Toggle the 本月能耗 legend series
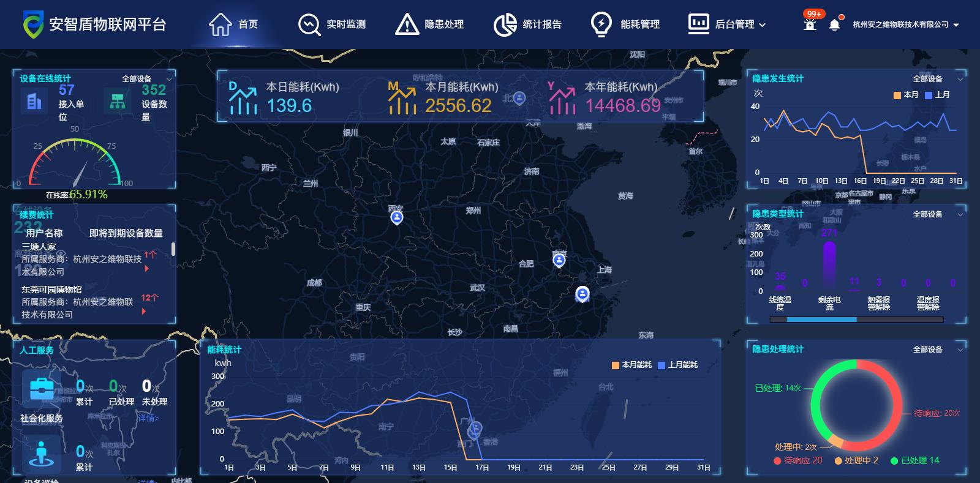 pos(631,365)
